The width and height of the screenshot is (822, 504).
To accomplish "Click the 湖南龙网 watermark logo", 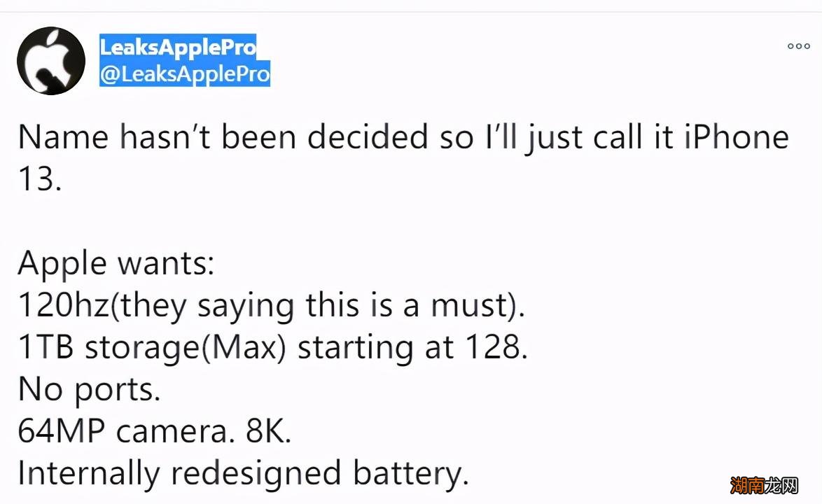I will tap(765, 486).
